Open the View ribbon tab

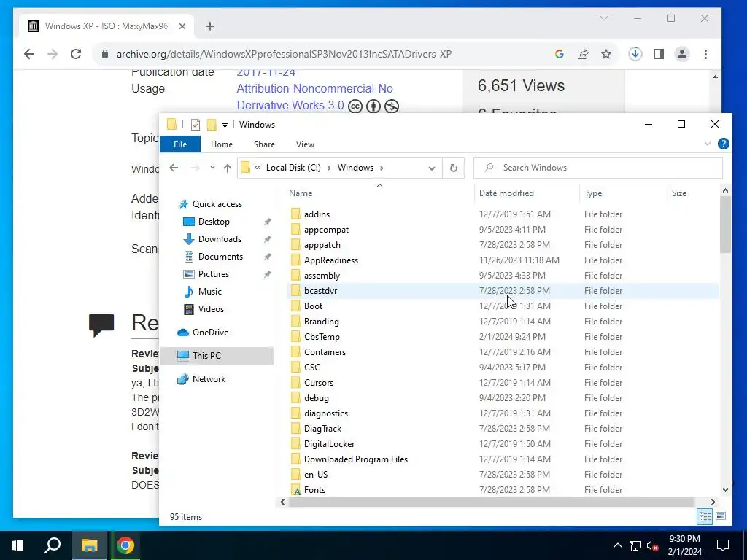click(x=305, y=144)
